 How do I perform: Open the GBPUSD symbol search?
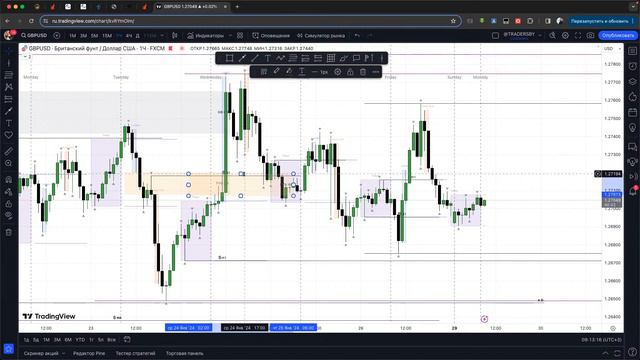click(34, 36)
